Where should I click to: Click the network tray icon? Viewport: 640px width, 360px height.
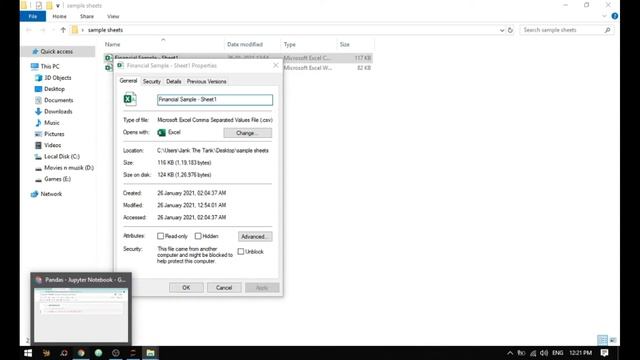(x=533, y=353)
